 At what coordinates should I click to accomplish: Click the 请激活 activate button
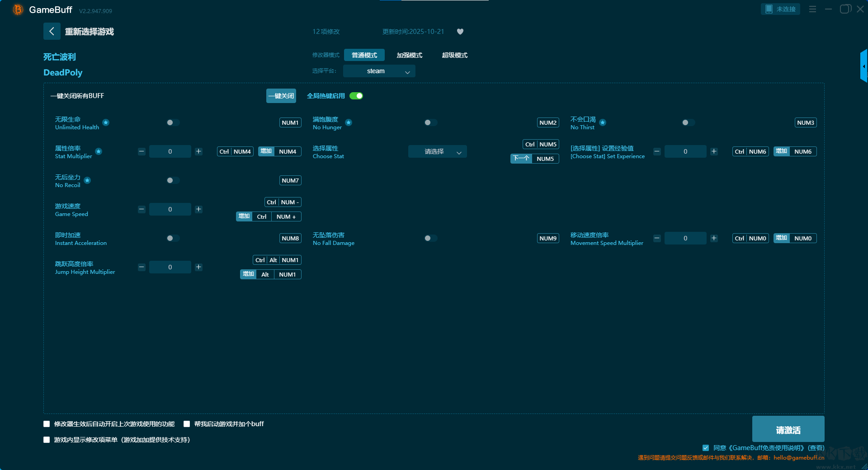click(788, 429)
